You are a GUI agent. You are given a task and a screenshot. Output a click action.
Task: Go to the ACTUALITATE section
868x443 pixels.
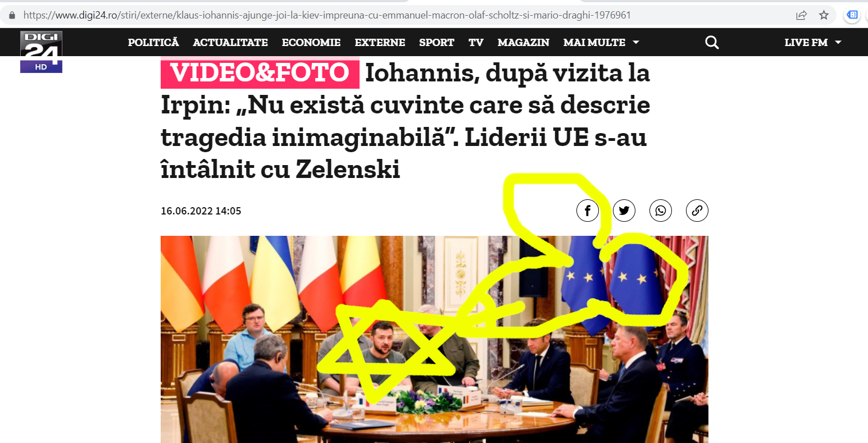point(230,43)
